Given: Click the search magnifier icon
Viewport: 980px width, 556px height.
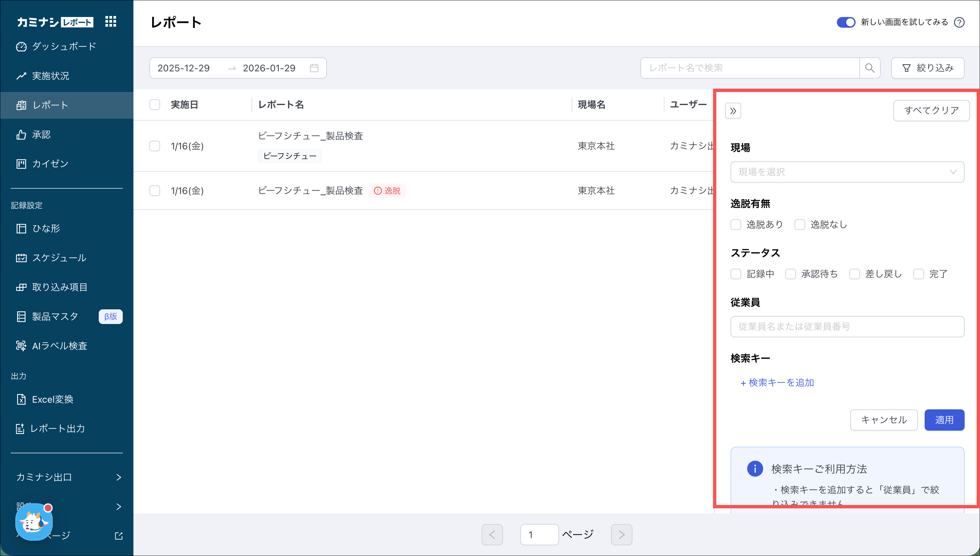Looking at the screenshot, I should pos(870,68).
